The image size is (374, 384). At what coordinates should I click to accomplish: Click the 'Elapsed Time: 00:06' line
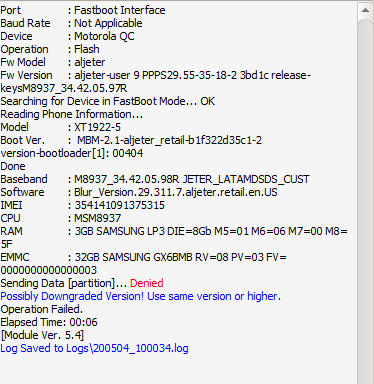49,322
